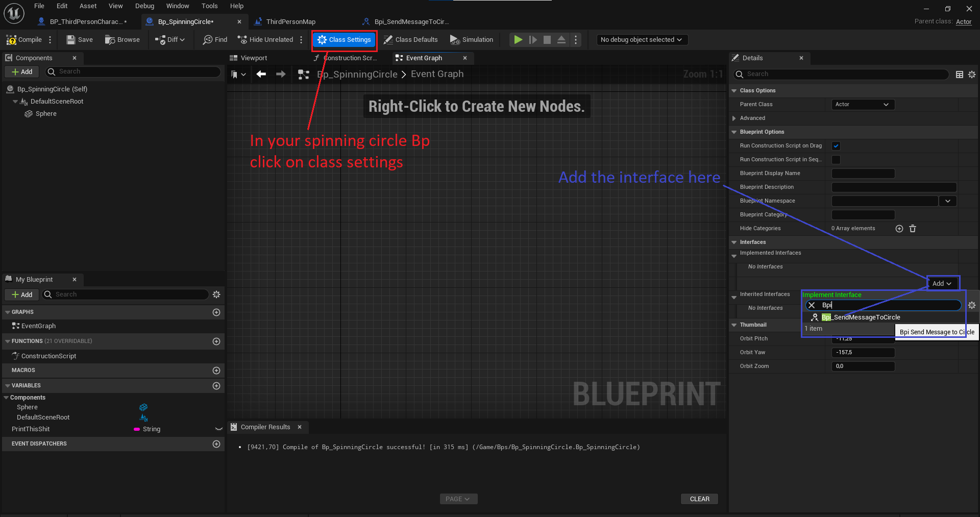The image size is (980, 517).
Task: Open the graph bookmarks dropdown
Action: click(238, 75)
